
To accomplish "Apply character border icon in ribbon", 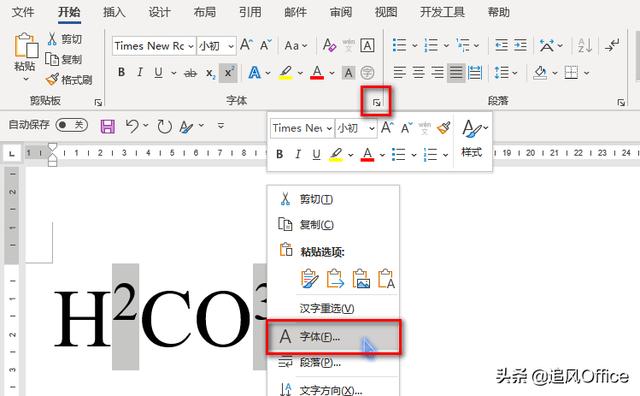I will click(x=367, y=45).
